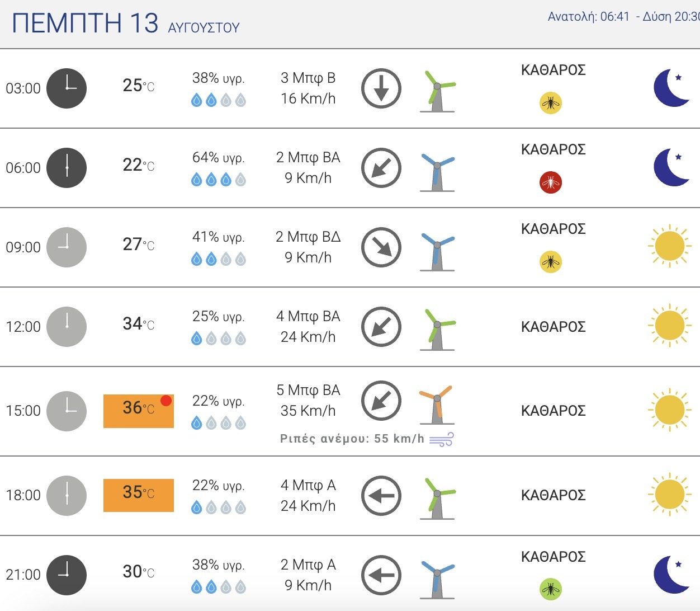Click the red mosquito indicator at 06:00
Screen dimensions: 700x611
551,182
